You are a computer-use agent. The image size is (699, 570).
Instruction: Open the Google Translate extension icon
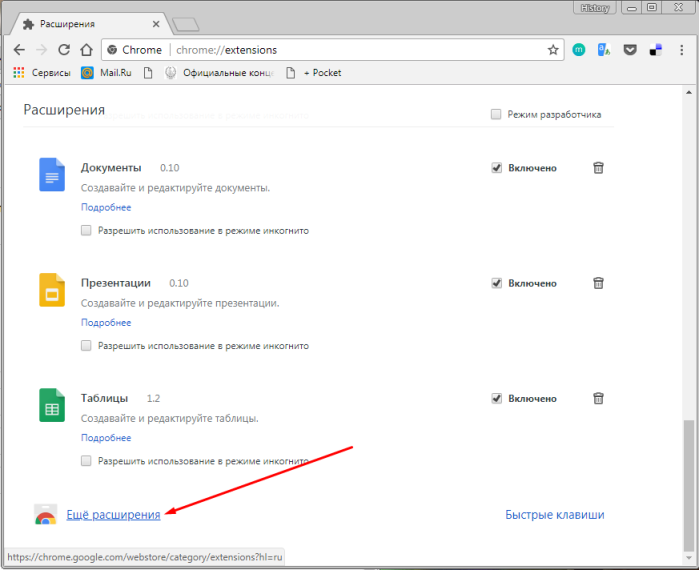[x=604, y=50]
